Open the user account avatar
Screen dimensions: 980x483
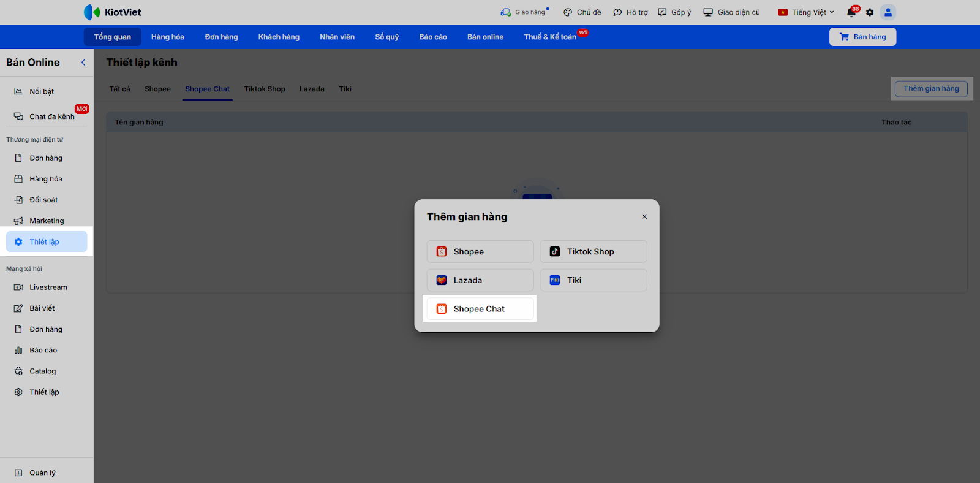pyautogui.click(x=888, y=12)
